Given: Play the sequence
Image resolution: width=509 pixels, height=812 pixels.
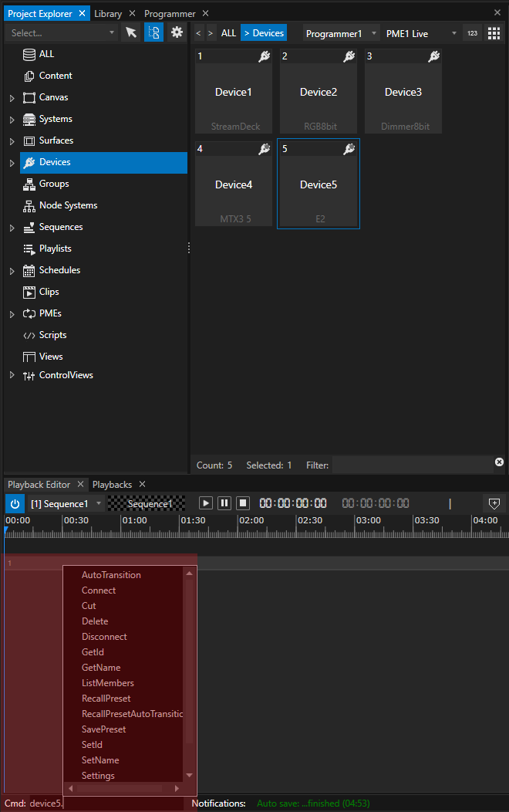Looking at the screenshot, I should click(205, 502).
